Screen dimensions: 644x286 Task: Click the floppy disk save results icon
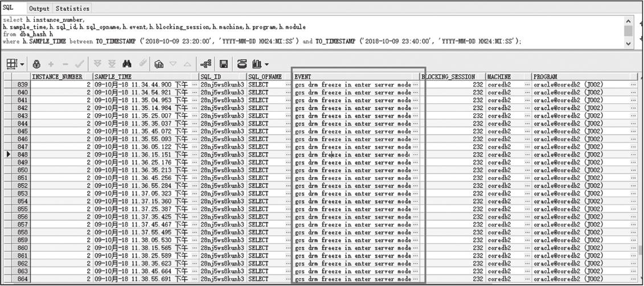[x=224, y=64]
